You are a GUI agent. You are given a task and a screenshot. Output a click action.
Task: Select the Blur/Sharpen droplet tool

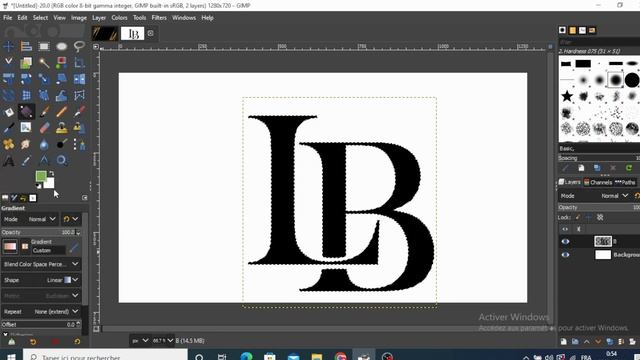[44, 144]
